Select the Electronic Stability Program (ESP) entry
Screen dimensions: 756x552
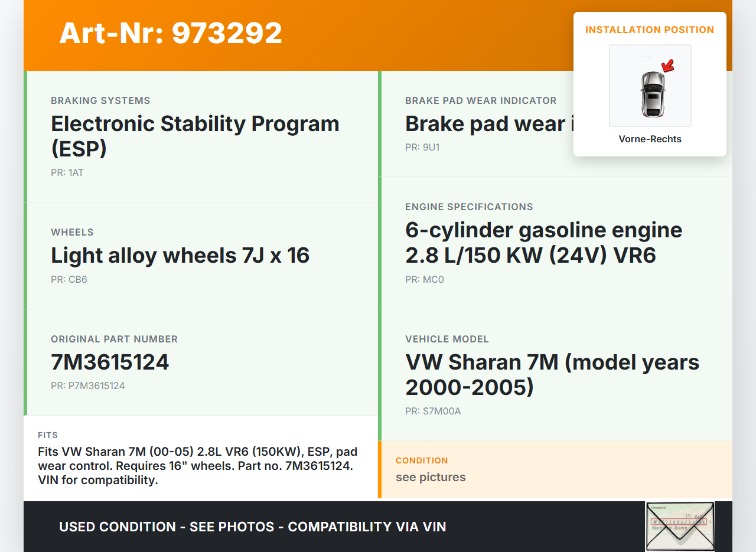pyautogui.click(x=195, y=136)
